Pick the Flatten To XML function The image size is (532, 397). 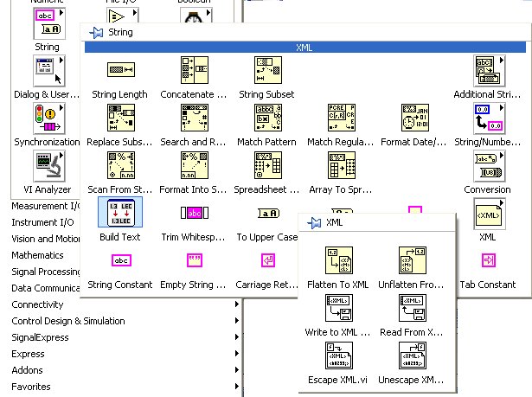point(338,260)
